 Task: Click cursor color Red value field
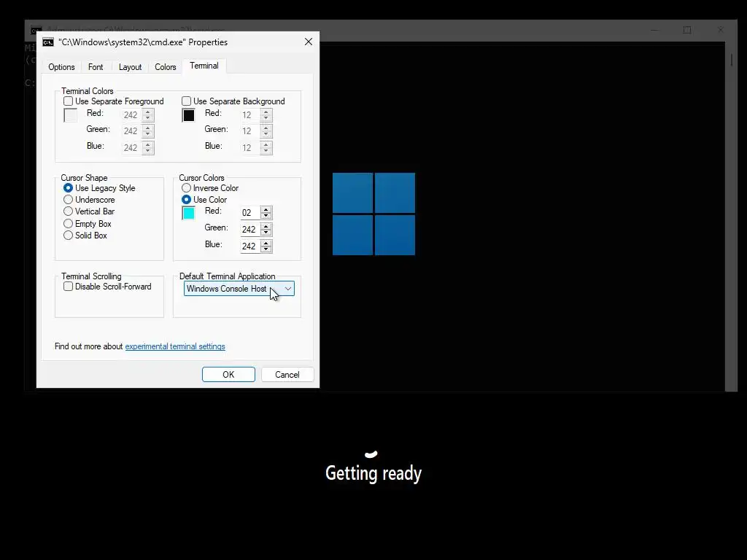point(249,213)
